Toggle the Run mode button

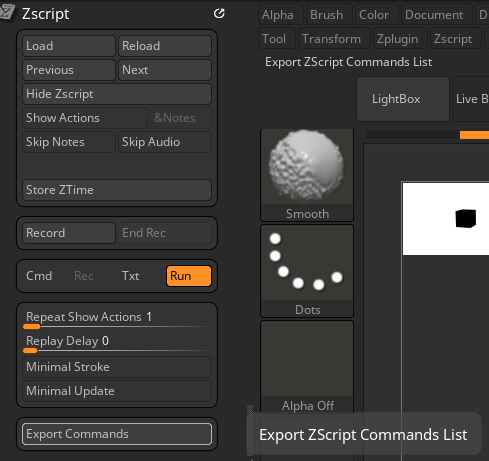[x=189, y=276]
